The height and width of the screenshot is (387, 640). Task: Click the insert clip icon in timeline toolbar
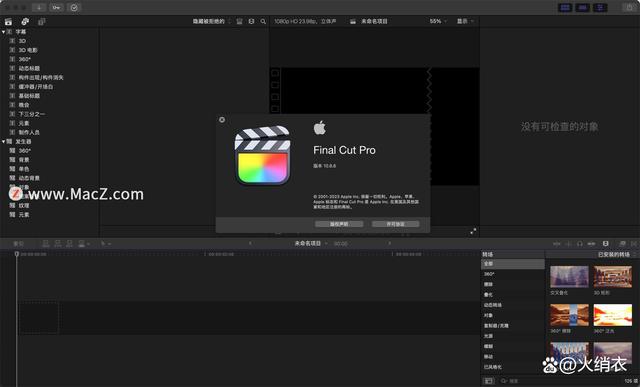pos(58,244)
